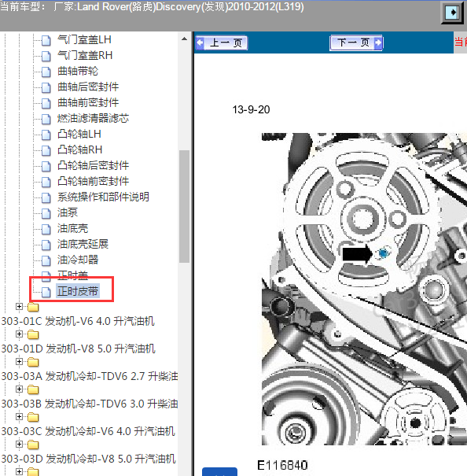The height and width of the screenshot is (476, 467).
Task: Expand the folder above 303-03A 发动机冷却-TDV6 2.7
Action: tap(19, 362)
